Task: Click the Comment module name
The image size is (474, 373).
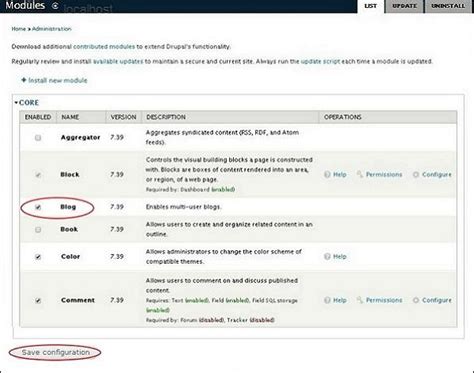Action: [x=78, y=300]
